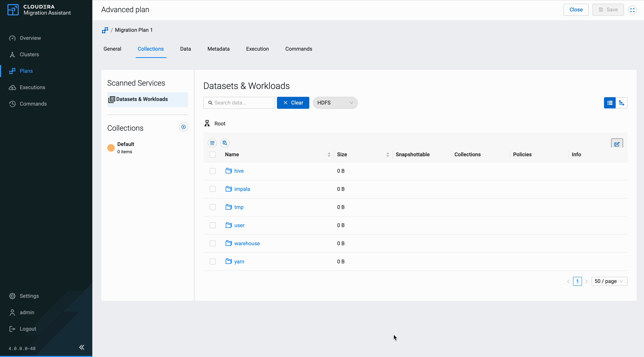Go to the Plans sidebar page
Image resolution: width=644 pixels, height=357 pixels.
[x=26, y=71]
